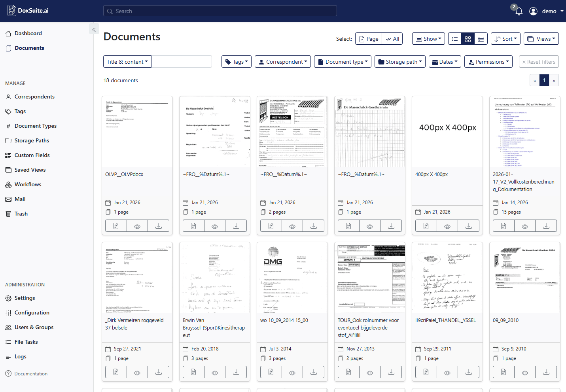Open edit icon for 09_09_2010 document
The width and height of the screenshot is (566, 392).
pos(504,372)
